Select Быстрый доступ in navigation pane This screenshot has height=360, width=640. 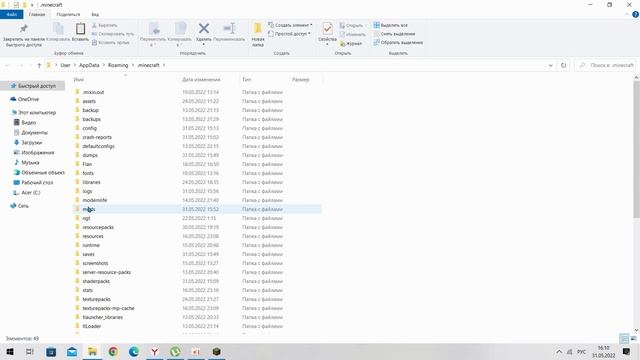[x=33, y=86]
